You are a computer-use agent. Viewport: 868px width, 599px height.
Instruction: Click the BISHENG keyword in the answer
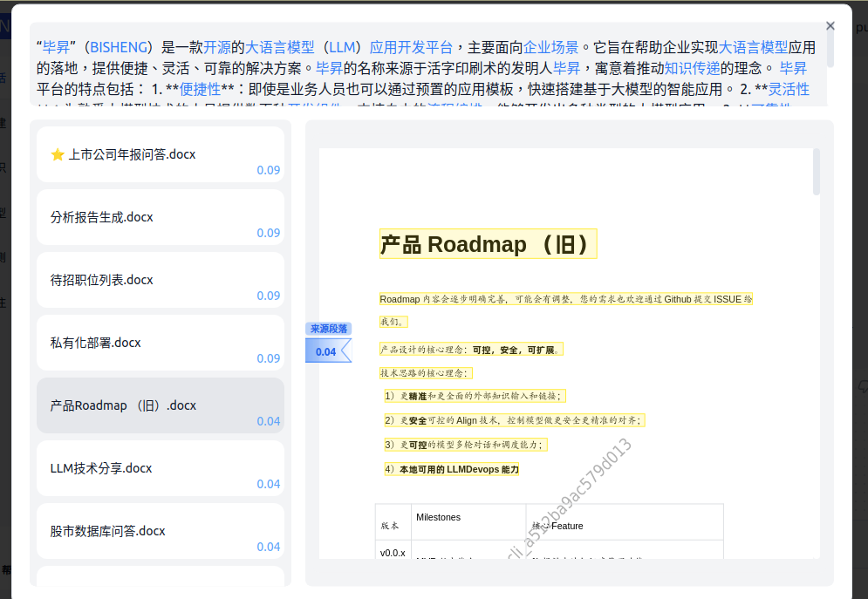119,48
